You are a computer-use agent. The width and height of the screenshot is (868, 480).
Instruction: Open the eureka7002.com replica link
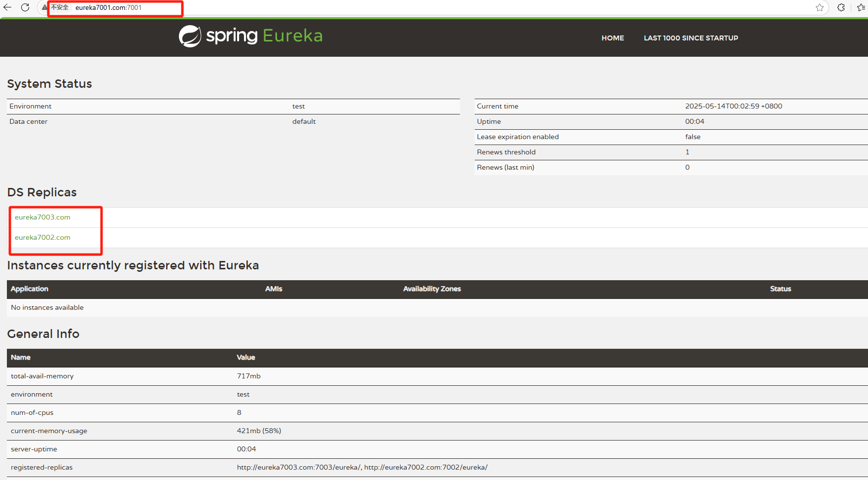42,237
